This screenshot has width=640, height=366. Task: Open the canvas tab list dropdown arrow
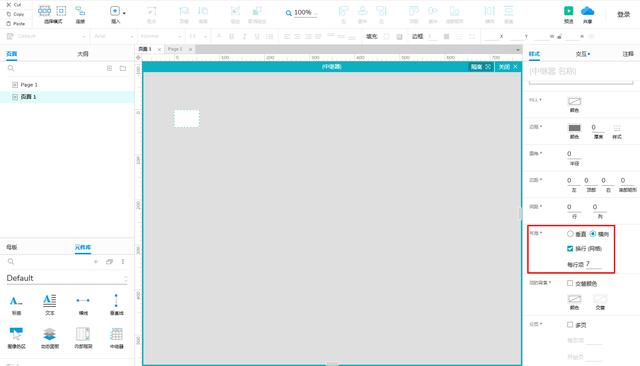click(518, 50)
